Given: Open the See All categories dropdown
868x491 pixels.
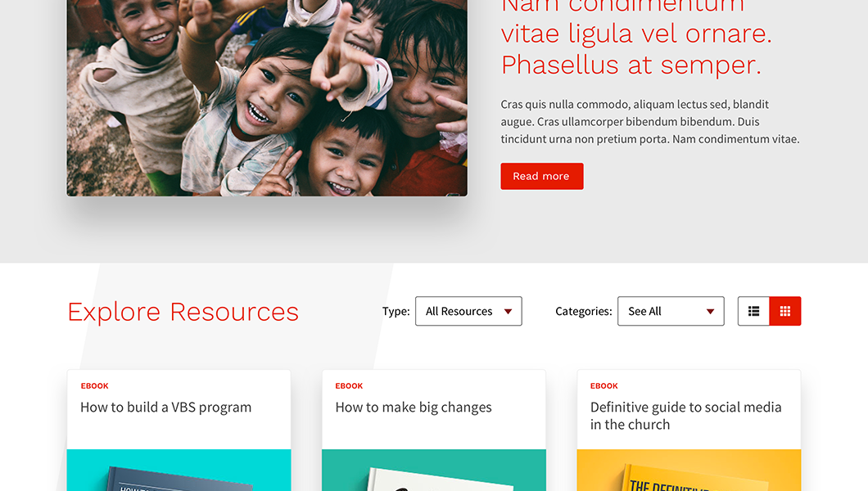Looking at the screenshot, I should point(671,311).
